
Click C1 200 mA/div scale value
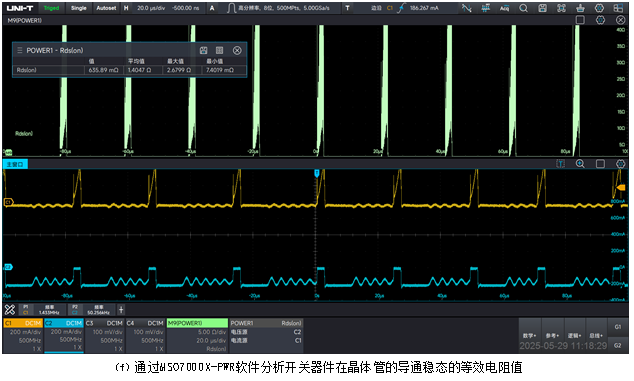click(26, 332)
